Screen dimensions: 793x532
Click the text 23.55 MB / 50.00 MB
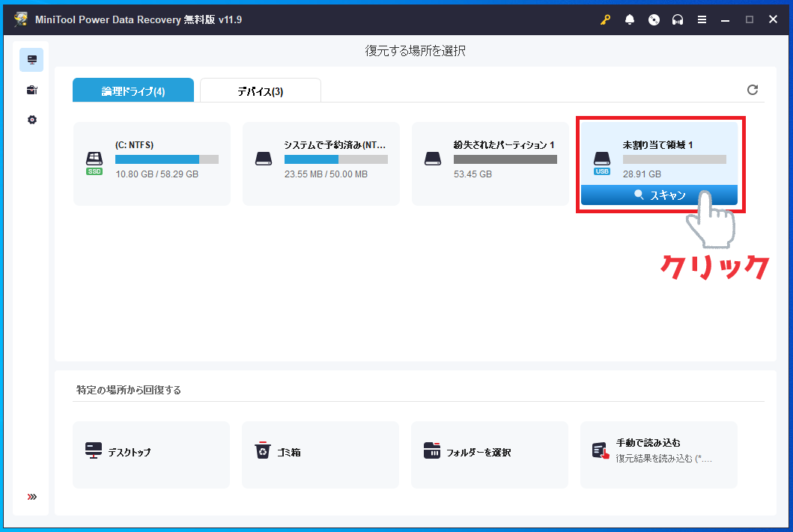click(326, 174)
